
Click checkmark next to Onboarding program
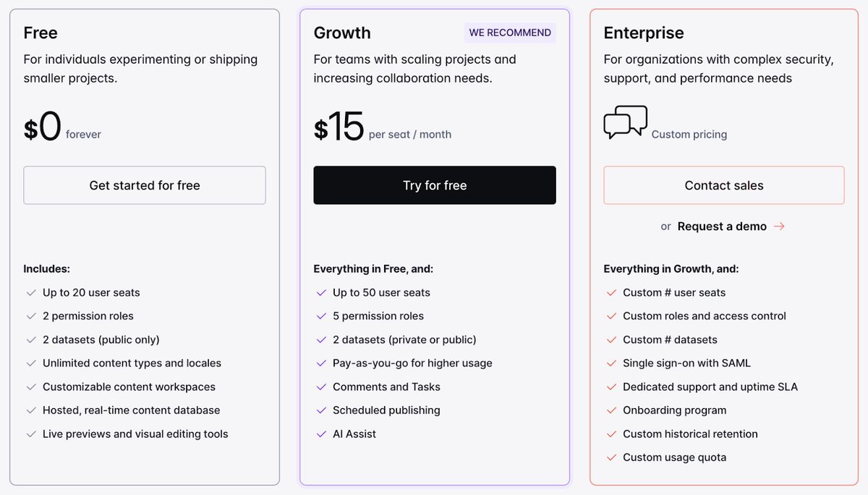(611, 410)
